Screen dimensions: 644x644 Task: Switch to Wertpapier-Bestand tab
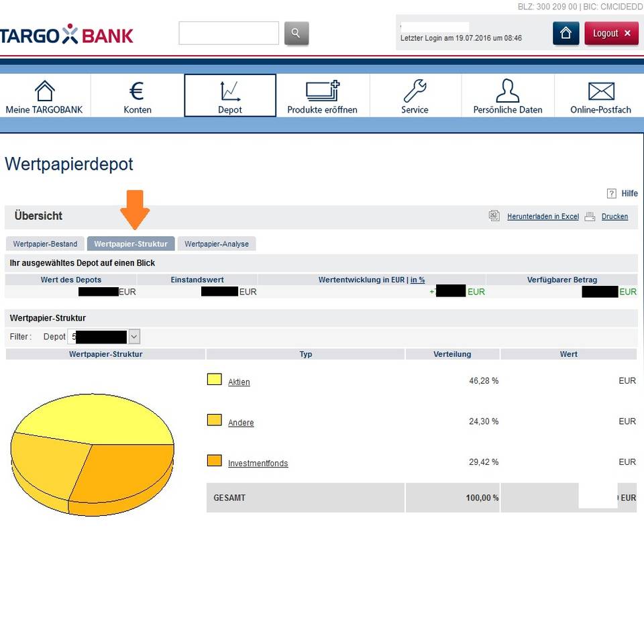(x=45, y=244)
